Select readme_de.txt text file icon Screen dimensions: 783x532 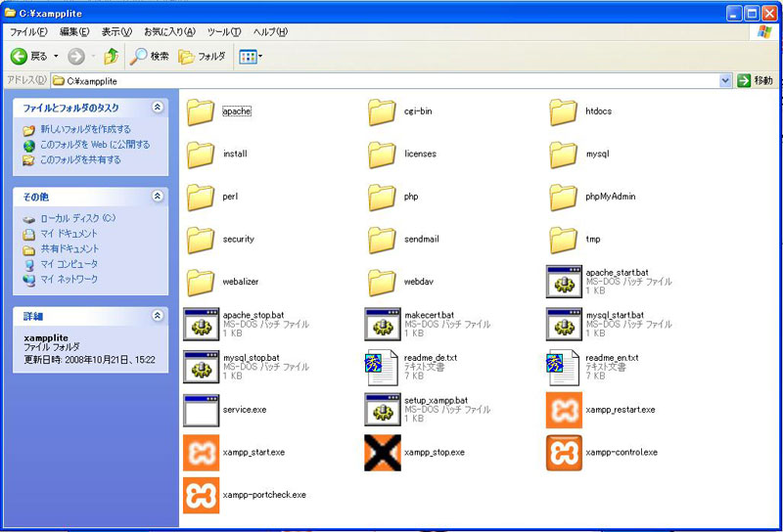pyautogui.click(x=382, y=368)
